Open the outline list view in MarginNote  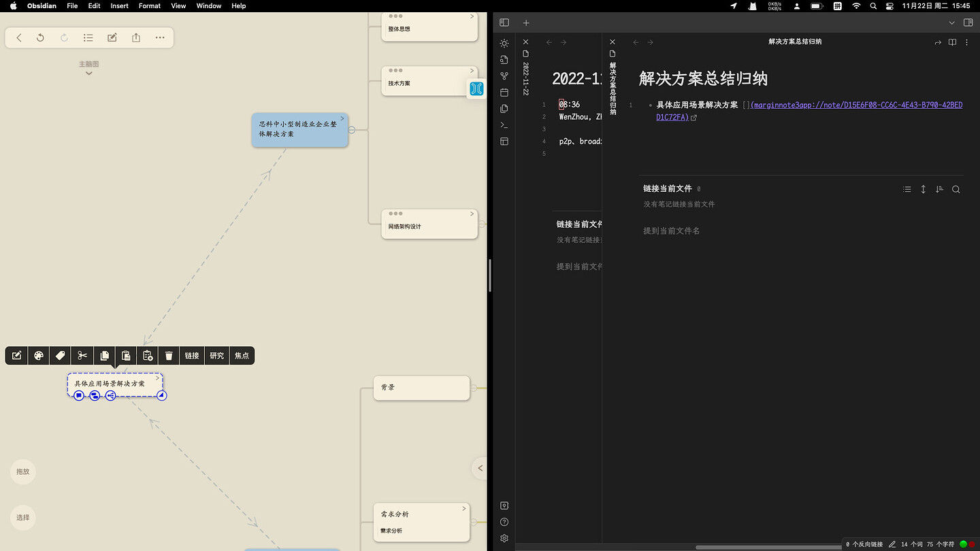(88, 38)
